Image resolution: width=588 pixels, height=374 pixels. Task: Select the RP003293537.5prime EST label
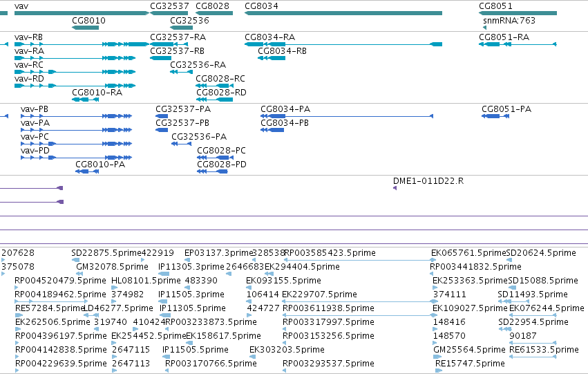click(x=328, y=364)
